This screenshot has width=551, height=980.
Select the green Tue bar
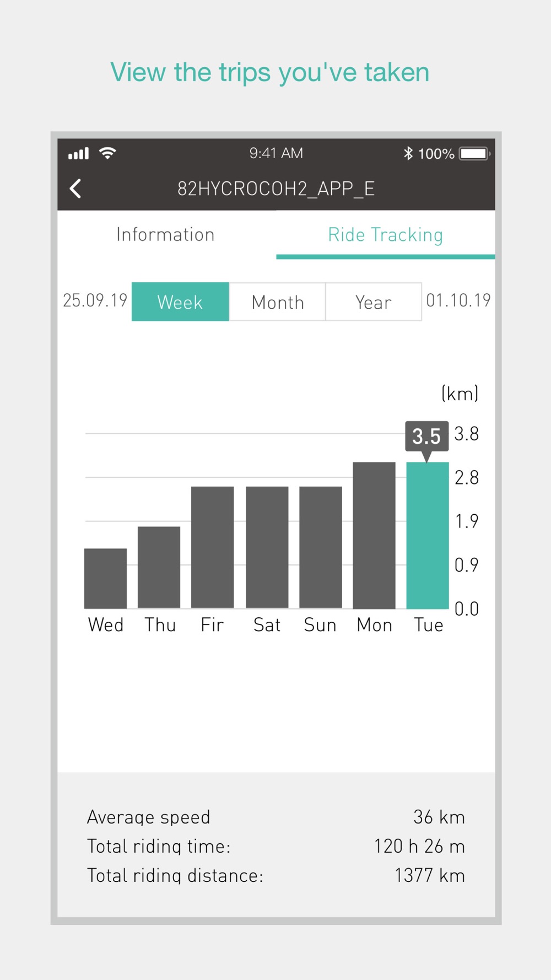pyautogui.click(x=428, y=535)
